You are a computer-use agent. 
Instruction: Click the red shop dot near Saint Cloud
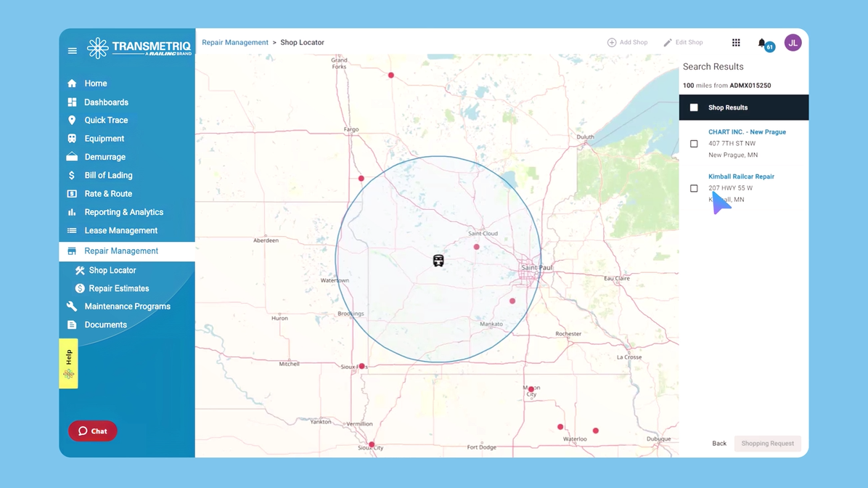[477, 247]
